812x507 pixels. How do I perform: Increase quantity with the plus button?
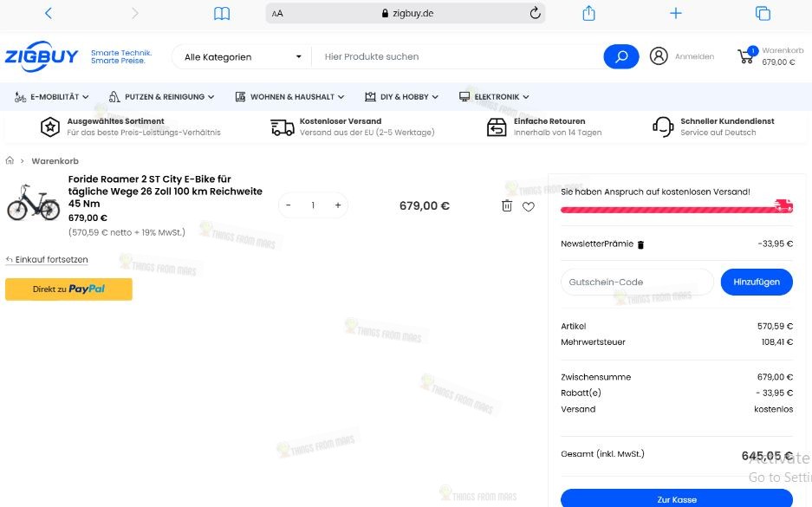(x=338, y=205)
